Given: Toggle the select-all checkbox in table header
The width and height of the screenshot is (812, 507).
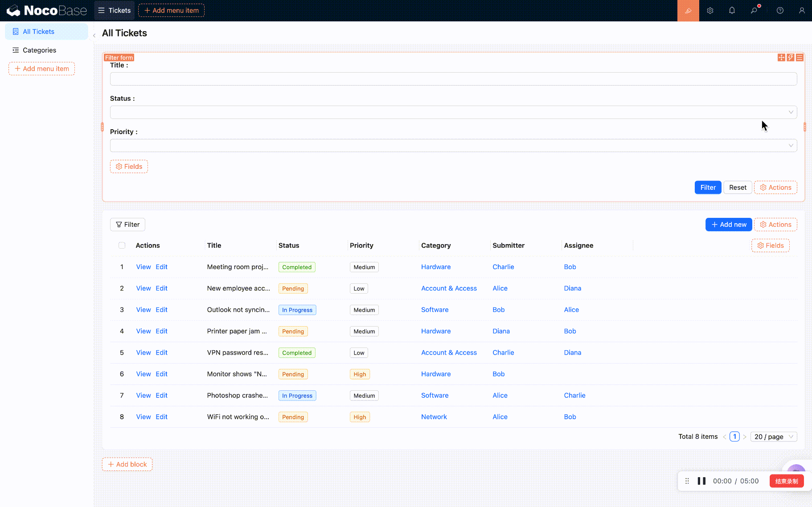Looking at the screenshot, I should [x=122, y=245].
